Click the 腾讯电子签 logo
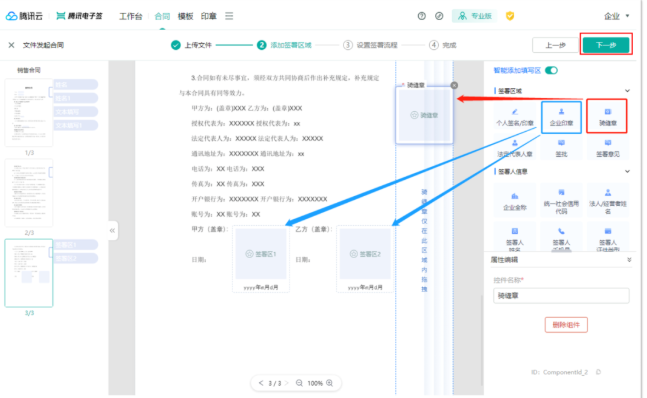Screen dimensions: 647x398 tap(79, 16)
